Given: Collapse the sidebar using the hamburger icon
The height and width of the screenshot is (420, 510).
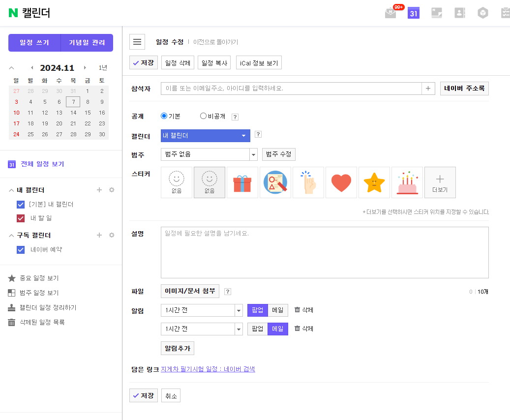Looking at the screenshot, I should [137, 41].
